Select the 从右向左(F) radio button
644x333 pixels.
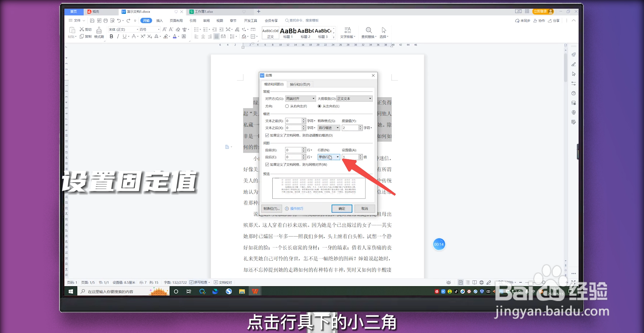[x=287, y=106]
